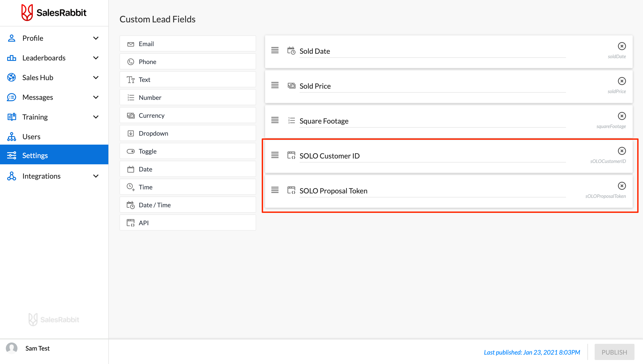Open the Messages sidebar item
643x364 pixels.
click(x=54, y=97)
